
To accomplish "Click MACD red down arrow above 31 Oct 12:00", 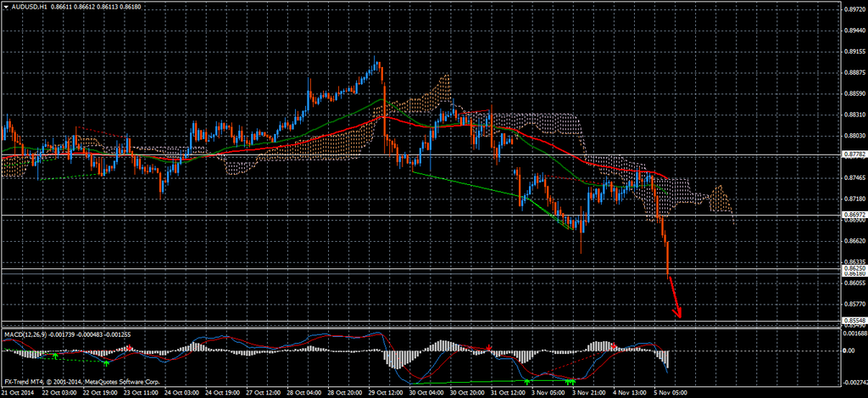I will [x=489, y=348].
